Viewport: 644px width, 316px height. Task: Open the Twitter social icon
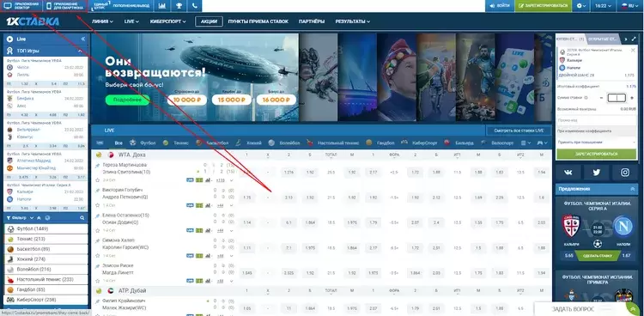click(597, 173)
